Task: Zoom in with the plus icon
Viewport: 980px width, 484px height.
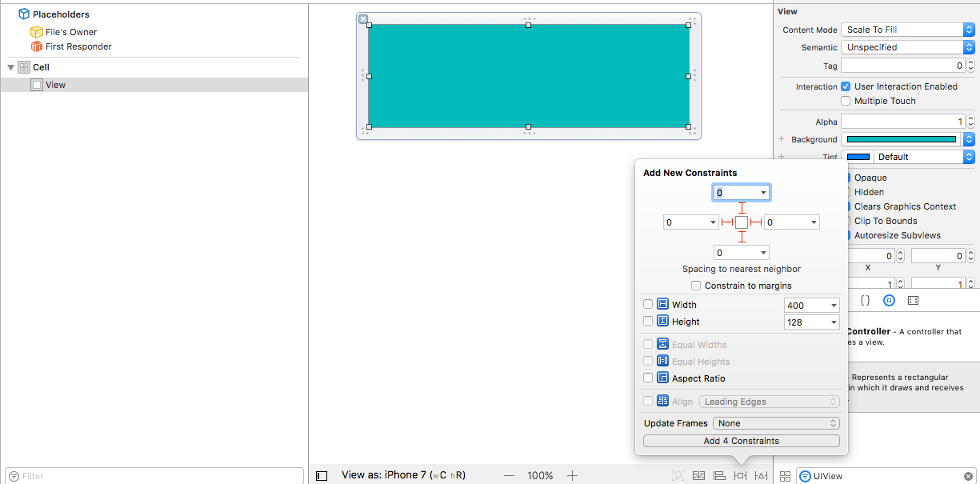Action: click(x=572, y=475)
